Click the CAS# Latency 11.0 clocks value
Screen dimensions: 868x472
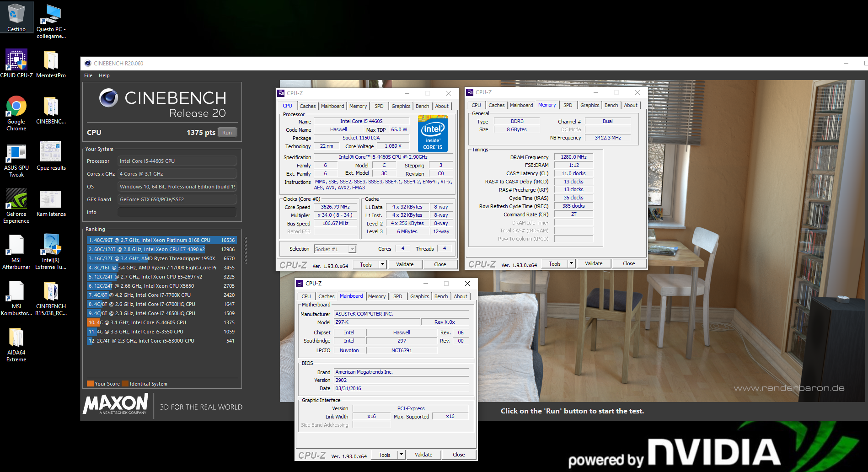point(573,173)
